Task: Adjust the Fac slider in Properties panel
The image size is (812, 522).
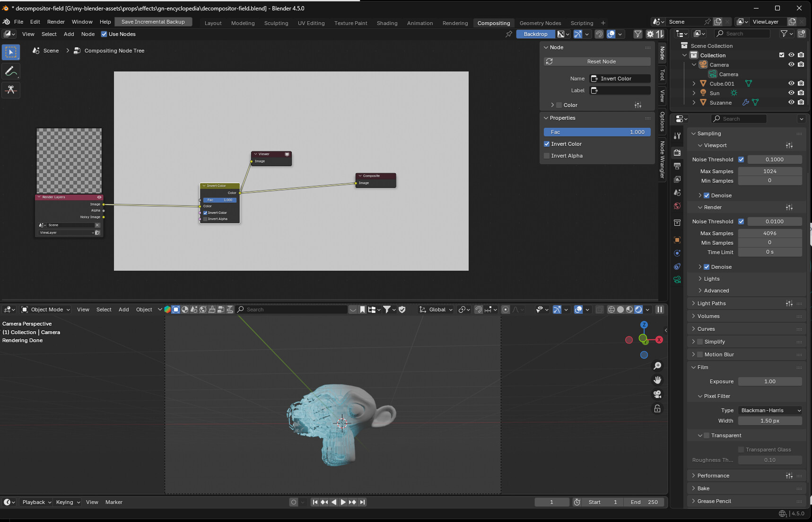Action: click(597, 132)
